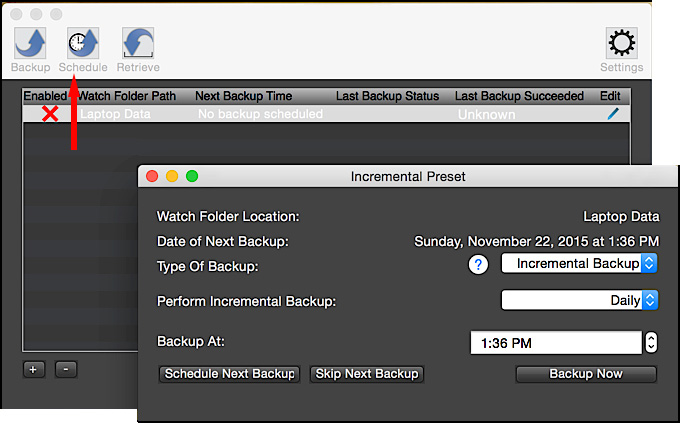Open the Type Of Backup help icon
This screenshot has height=423, width=680.
tap(478, 264)
